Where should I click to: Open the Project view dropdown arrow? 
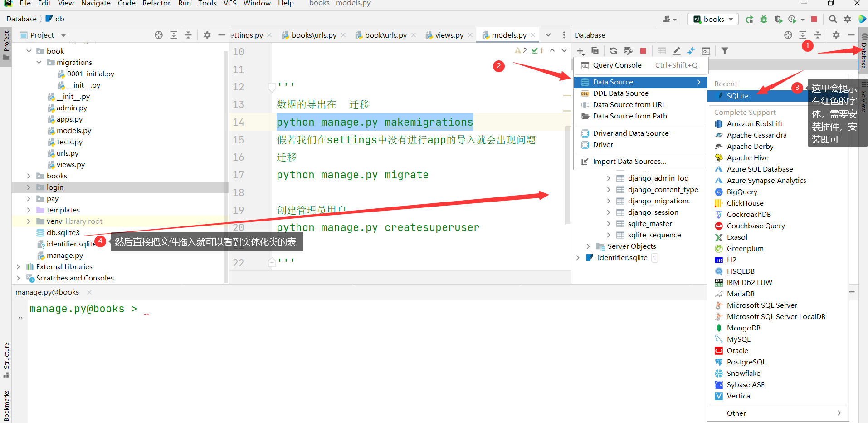(x=63, y=35)
